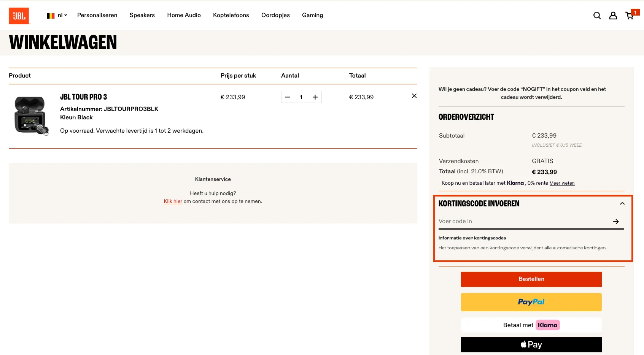
Task: Collapse the Kortingscode invoeren section
Action: coord(622,204)
